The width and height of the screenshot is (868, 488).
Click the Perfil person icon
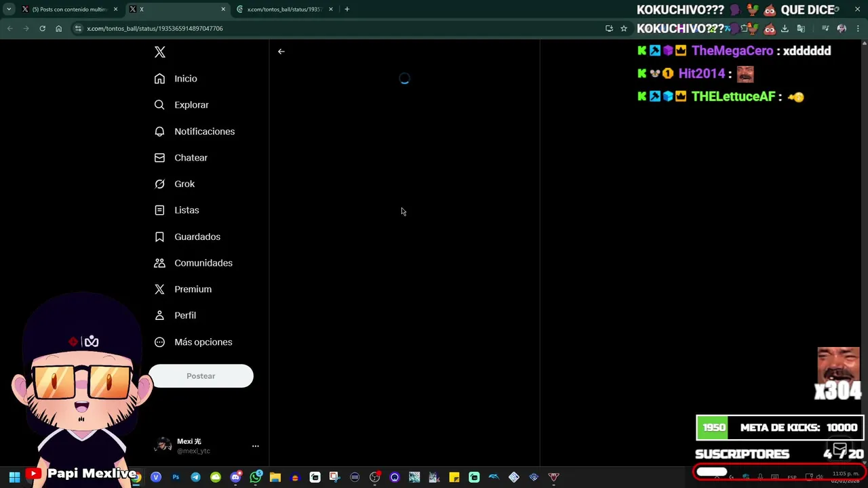pyautogui.click(x=159, y=316)
